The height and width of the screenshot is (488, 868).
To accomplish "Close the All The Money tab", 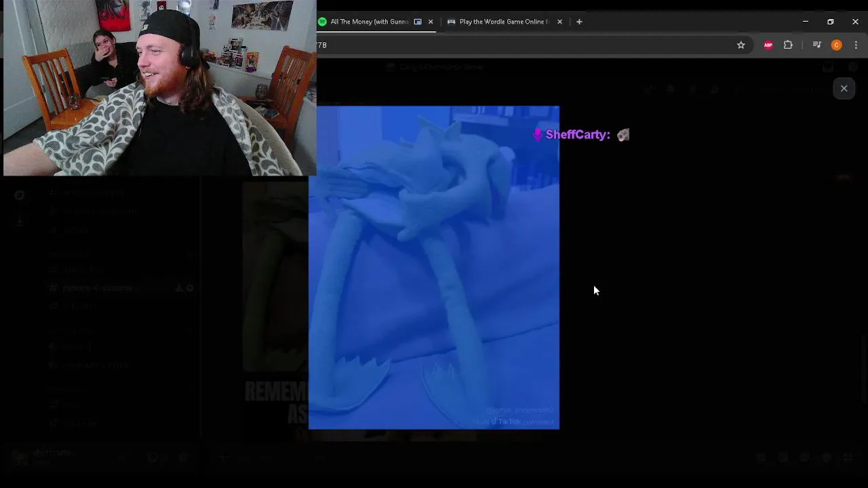I will coord(430,22).
